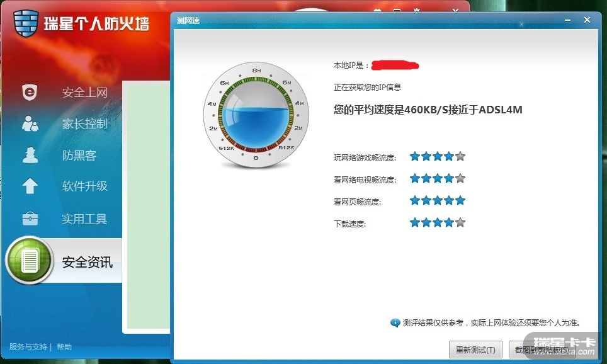607x364 pixels.
Task: Click the 安全上网 shield icon
Action: tap(30, 92)
